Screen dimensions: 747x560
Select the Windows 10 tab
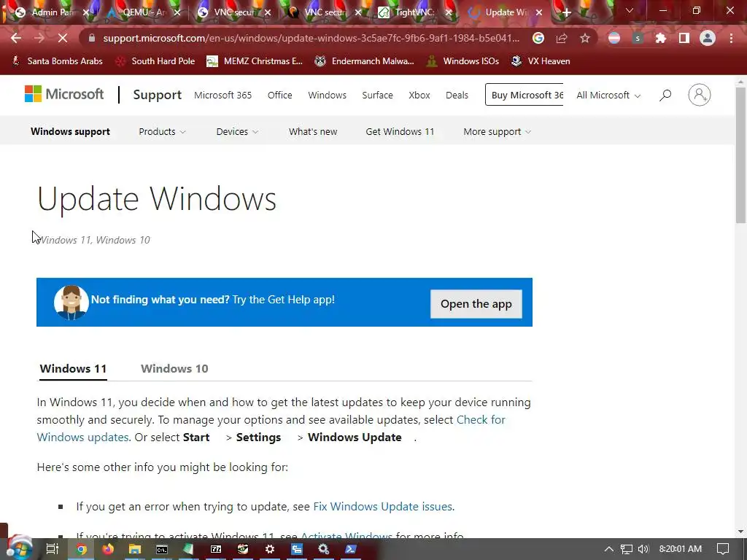point(174,368)
